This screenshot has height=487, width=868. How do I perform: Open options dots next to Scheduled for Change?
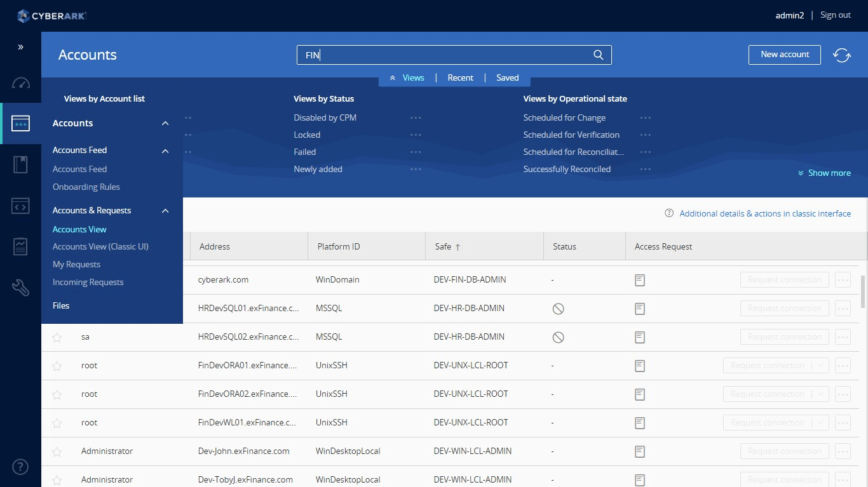coord(646,117)
